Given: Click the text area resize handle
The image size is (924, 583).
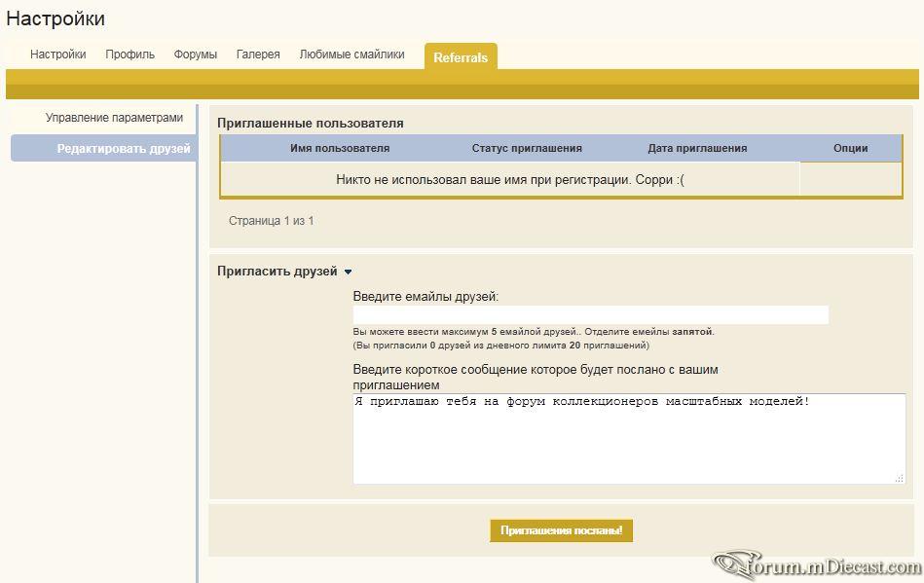Looking at the screenshot, I should (900, 478).
